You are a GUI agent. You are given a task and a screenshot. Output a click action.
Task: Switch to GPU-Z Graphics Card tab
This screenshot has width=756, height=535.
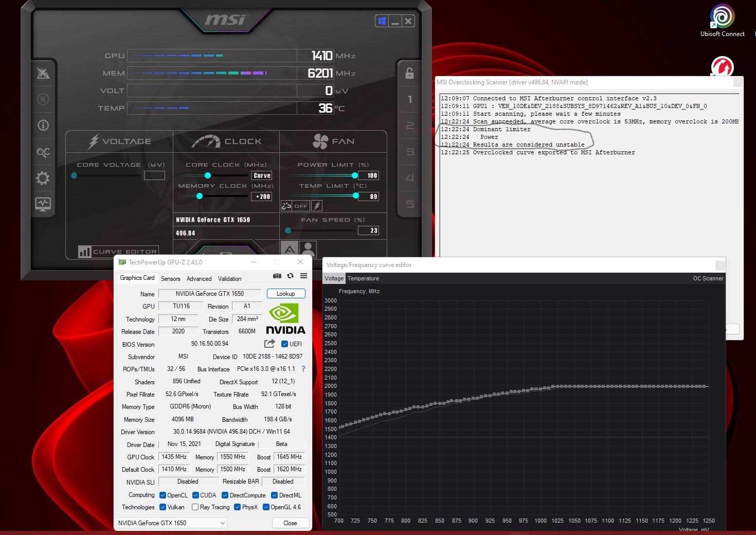click(137, 278)
